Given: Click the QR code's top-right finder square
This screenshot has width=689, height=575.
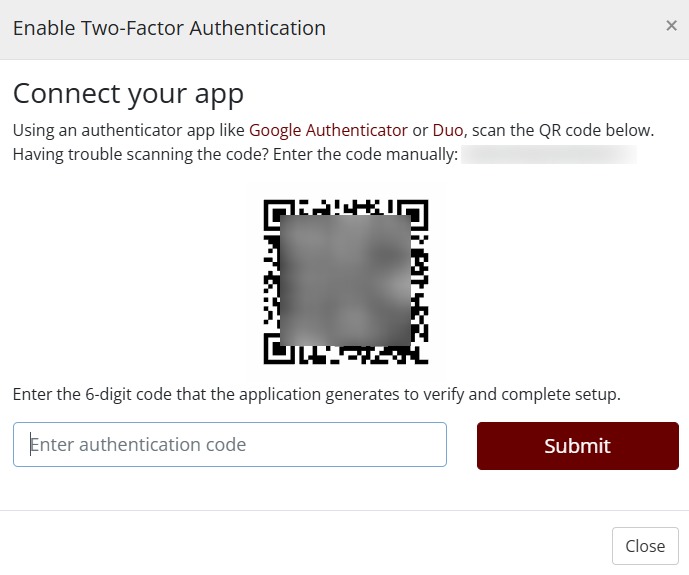Looking at the screenshot, I should coord(413,214).
